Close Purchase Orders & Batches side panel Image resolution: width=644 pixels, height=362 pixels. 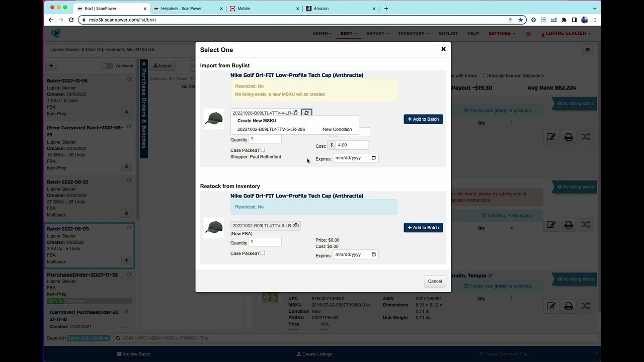click(144, 64)
